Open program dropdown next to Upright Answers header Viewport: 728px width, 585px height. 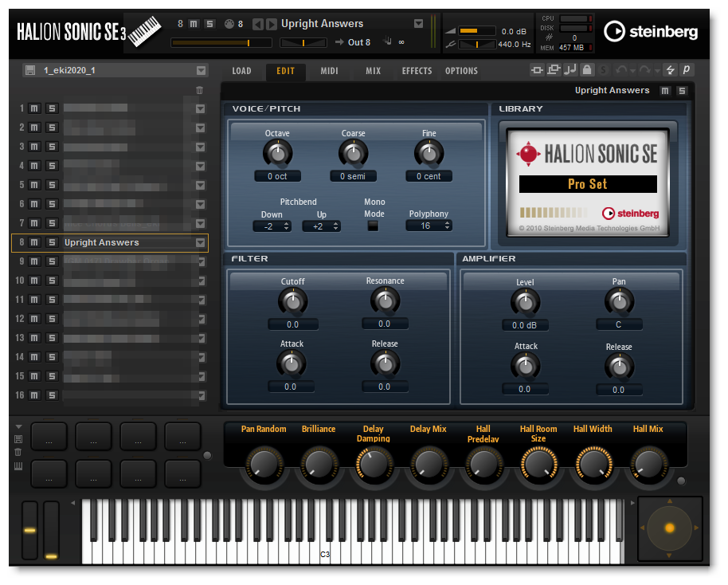click(x=418, y=24)
